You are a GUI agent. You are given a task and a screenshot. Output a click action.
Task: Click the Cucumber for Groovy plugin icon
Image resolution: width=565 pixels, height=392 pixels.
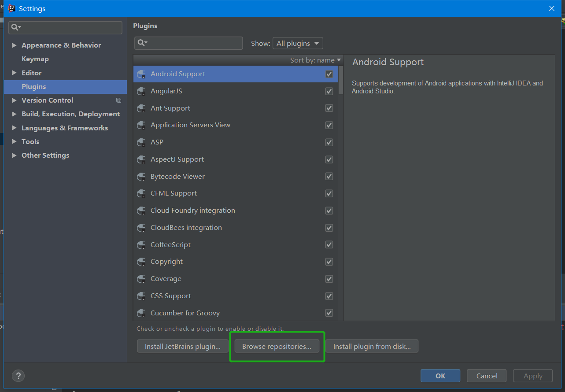tap(141, 313)
